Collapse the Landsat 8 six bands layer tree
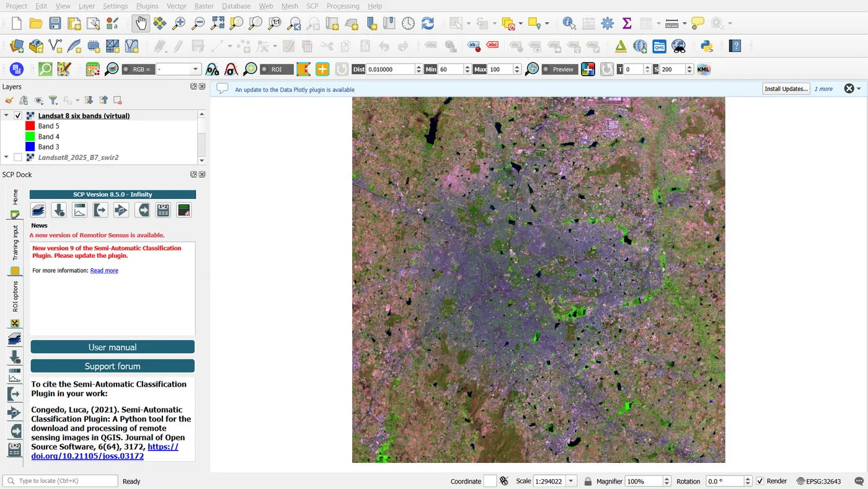This screenshot has height=489, width=868. 6,115
